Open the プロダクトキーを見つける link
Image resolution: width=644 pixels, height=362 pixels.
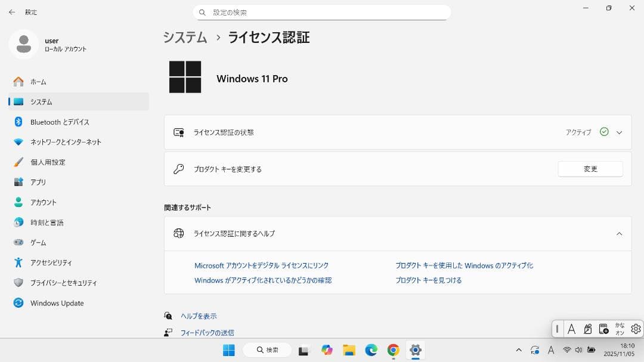[x=429, y=280]
